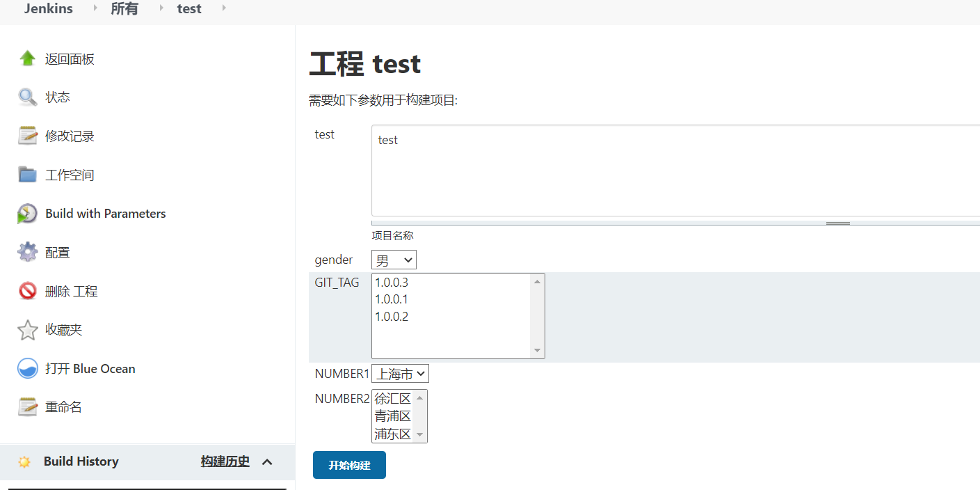Expand the NUMBER1 city dropdown

400,374
